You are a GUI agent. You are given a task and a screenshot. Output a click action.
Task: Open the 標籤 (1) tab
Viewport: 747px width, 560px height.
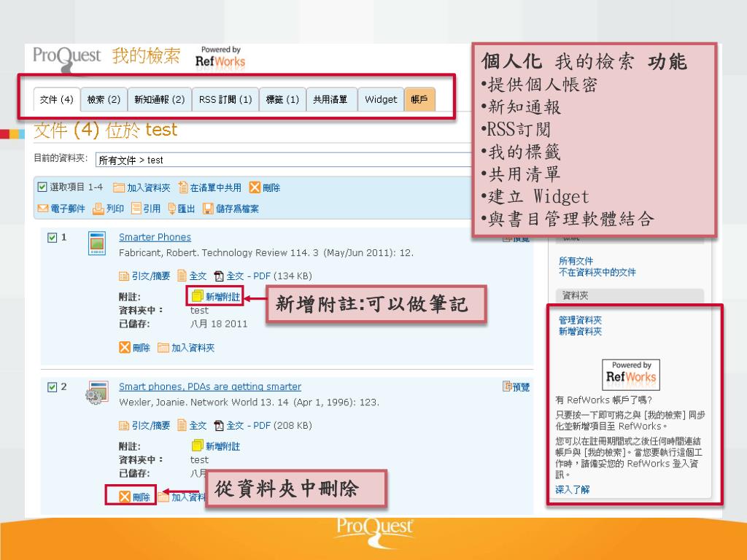click(282, 99)
